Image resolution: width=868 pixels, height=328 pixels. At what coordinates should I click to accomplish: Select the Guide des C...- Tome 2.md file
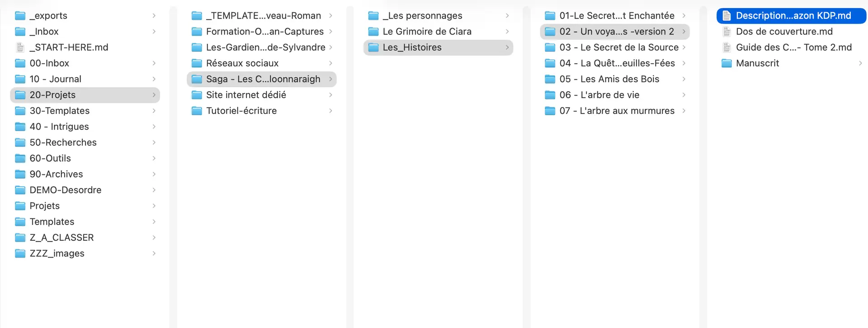point(793,47)
